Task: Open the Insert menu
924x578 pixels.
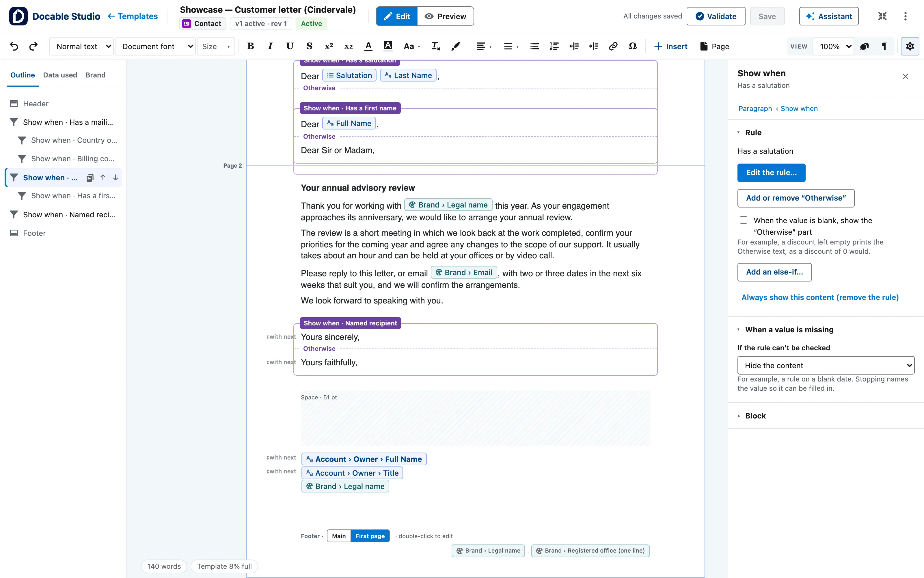Action: 670,46
